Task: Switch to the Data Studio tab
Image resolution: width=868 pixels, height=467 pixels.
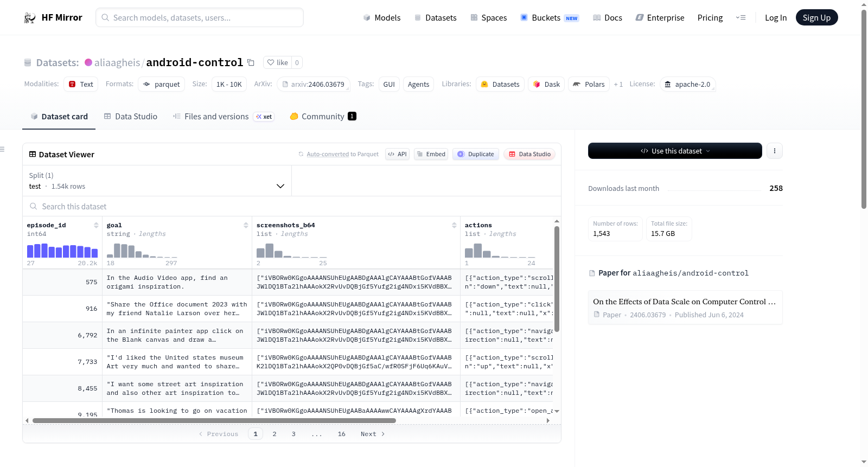Action: point(131,117)
